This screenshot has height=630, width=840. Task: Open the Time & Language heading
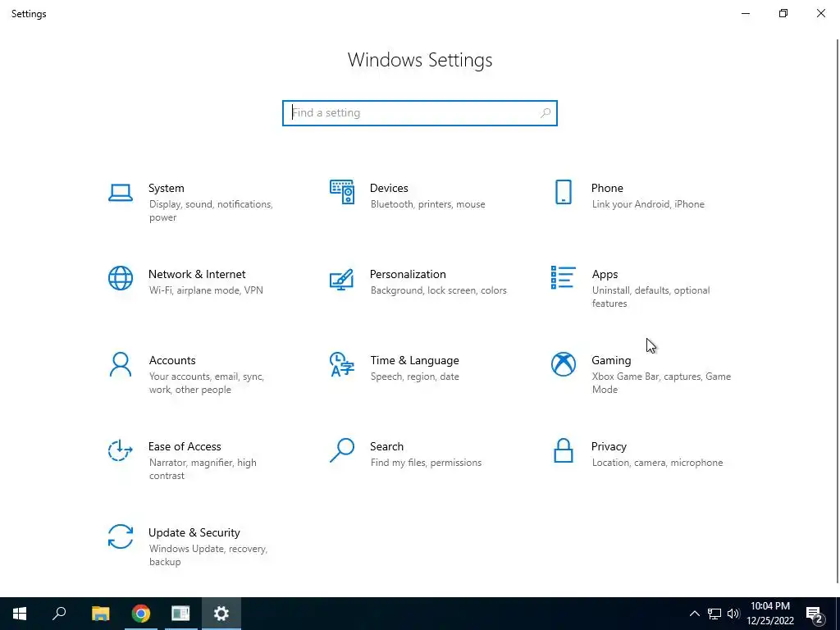click(x=414, y=360)
